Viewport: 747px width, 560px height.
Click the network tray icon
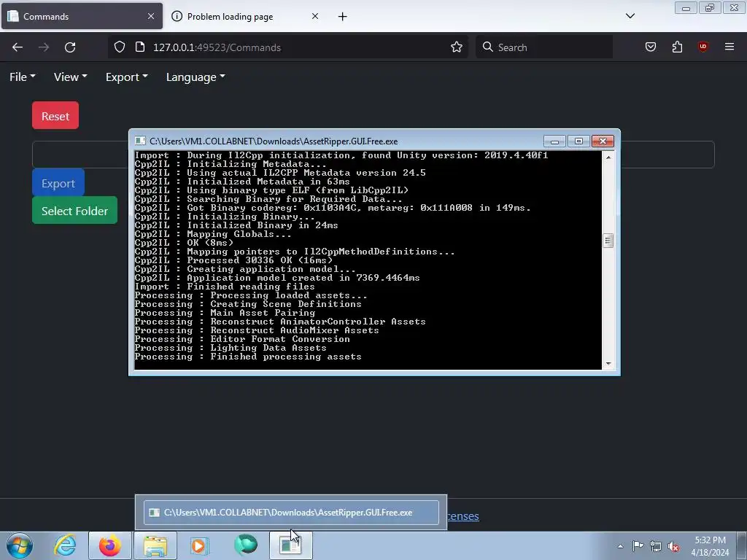tap(656, 546)
